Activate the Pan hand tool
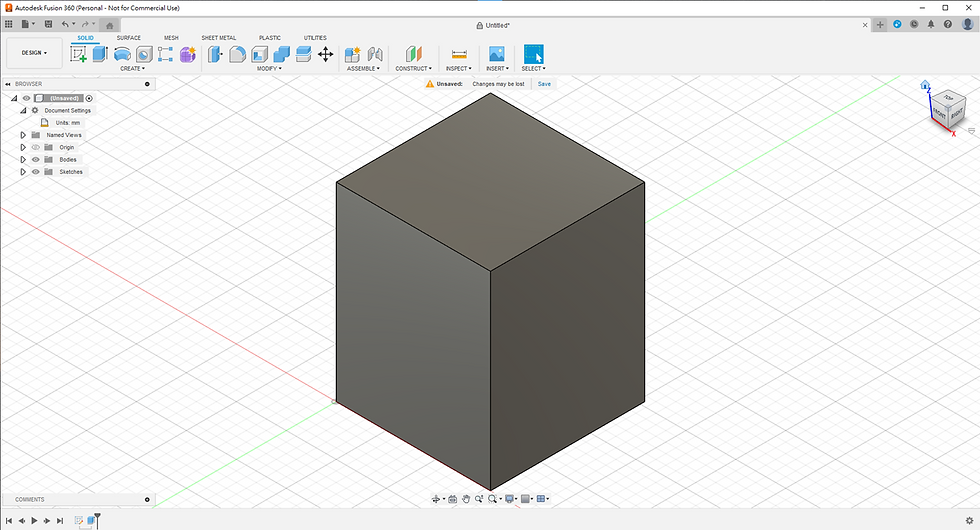 click(466, 499)
